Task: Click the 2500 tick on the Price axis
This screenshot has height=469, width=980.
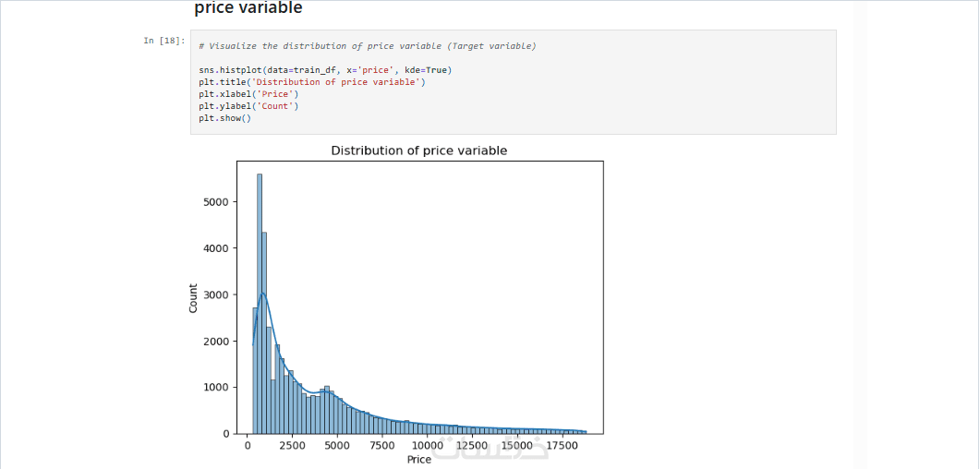Action: click(x=292, y=445)
